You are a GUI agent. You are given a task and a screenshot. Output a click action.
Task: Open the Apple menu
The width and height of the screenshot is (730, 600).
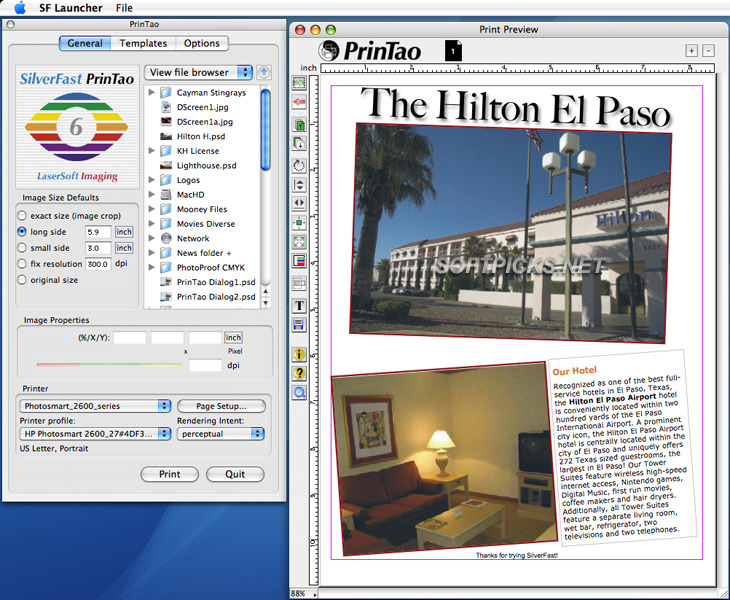(20, 8)
